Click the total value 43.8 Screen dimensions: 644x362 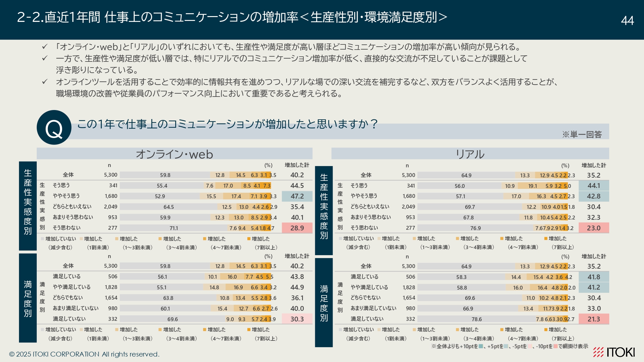(x=297, y=276)
